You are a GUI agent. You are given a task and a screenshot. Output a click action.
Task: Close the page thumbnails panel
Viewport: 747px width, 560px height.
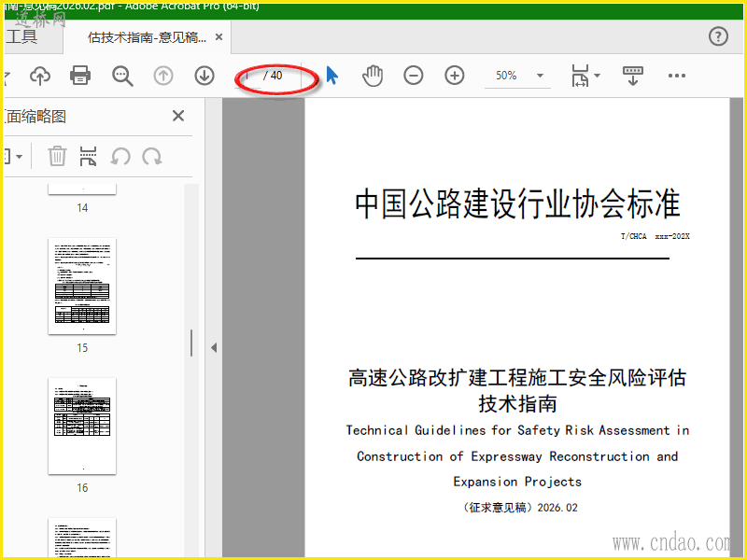178,116
